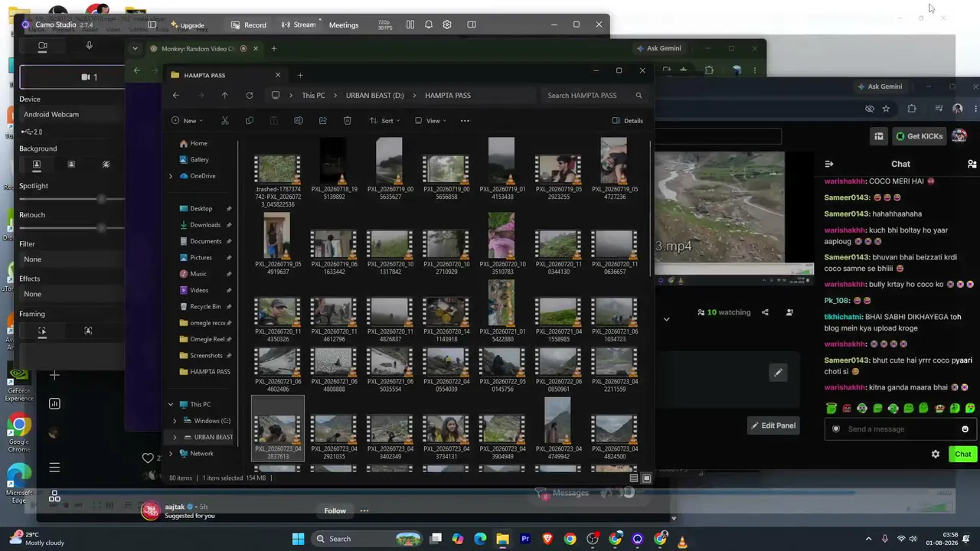Send message with green Chat button
Screen dimensions: 980x551
(x=963, y=454)
